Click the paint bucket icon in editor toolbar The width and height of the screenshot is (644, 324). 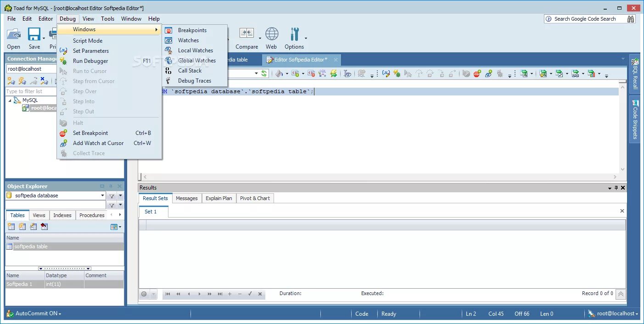pyautogui.click(x=279, y=73)
